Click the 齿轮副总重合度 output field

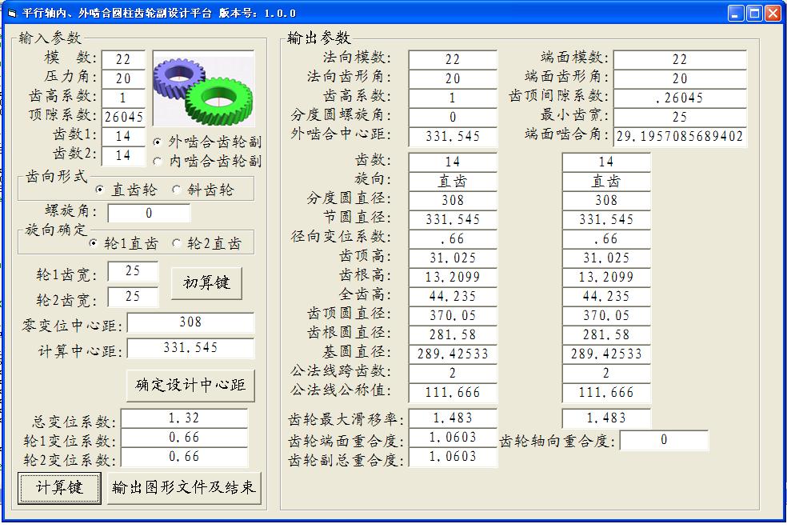coord(453,457)
